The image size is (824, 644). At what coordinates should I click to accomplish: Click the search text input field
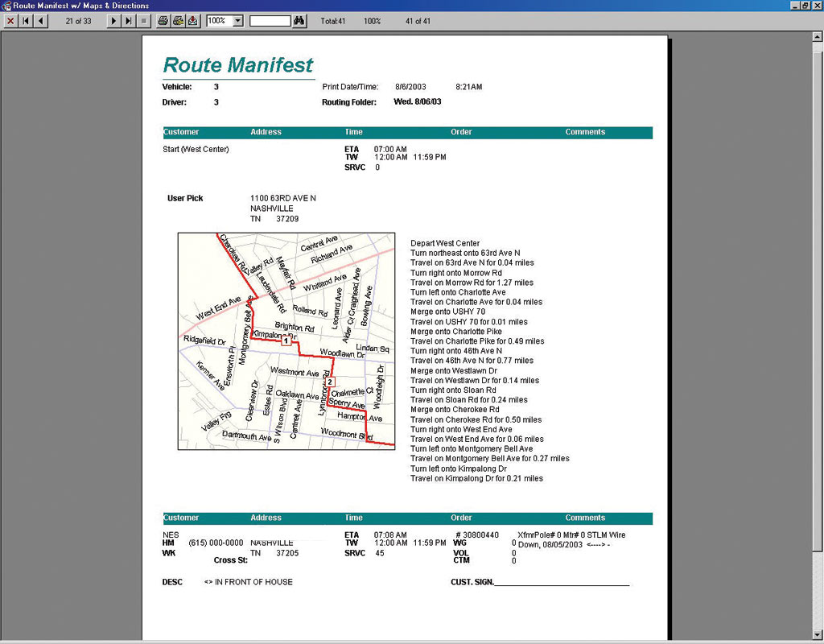coord(270,21)
